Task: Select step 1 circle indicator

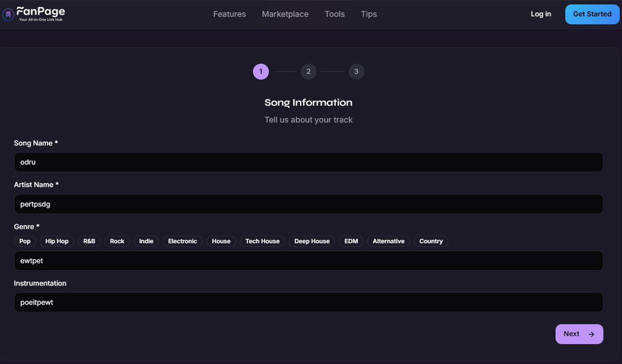Action: (261, 71)
